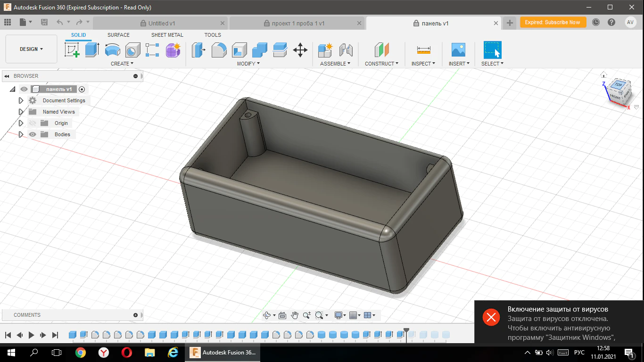
Task: Click the Expired: Subscribe Now button
Action: [x=553, y=22]
